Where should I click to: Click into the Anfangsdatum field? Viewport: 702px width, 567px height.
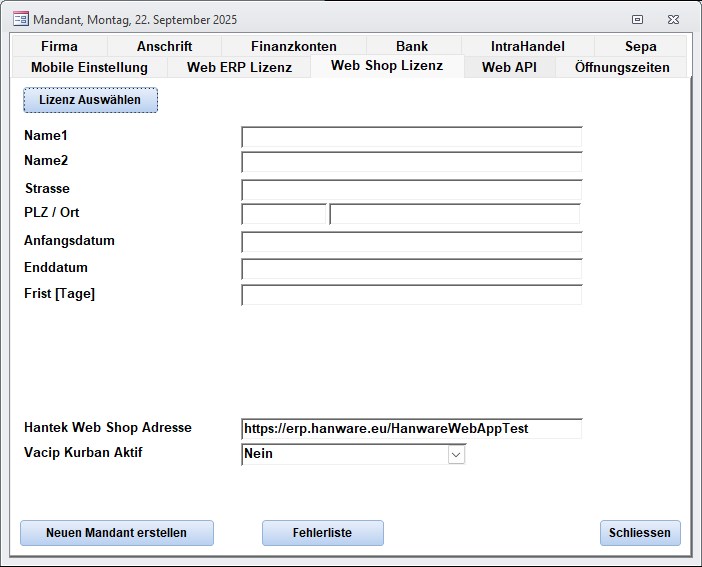click(411, 242)
